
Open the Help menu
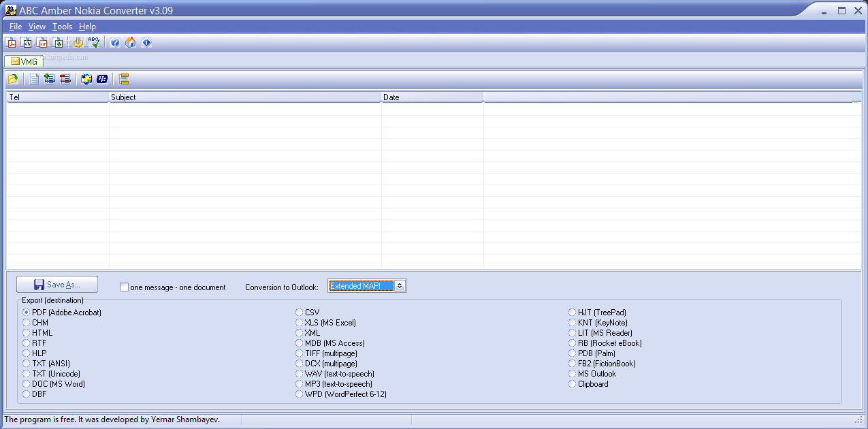(x=87, y=27)
